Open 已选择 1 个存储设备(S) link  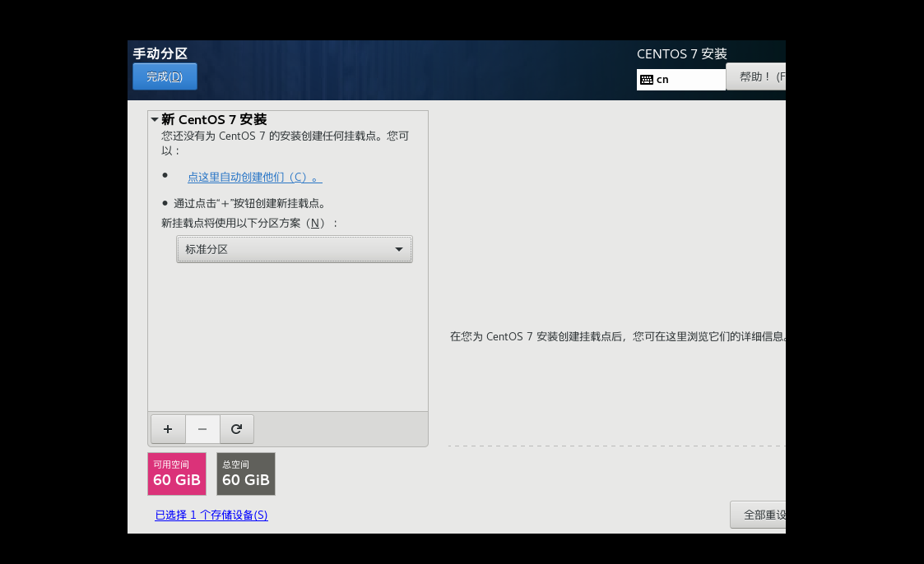pos(211,515)
